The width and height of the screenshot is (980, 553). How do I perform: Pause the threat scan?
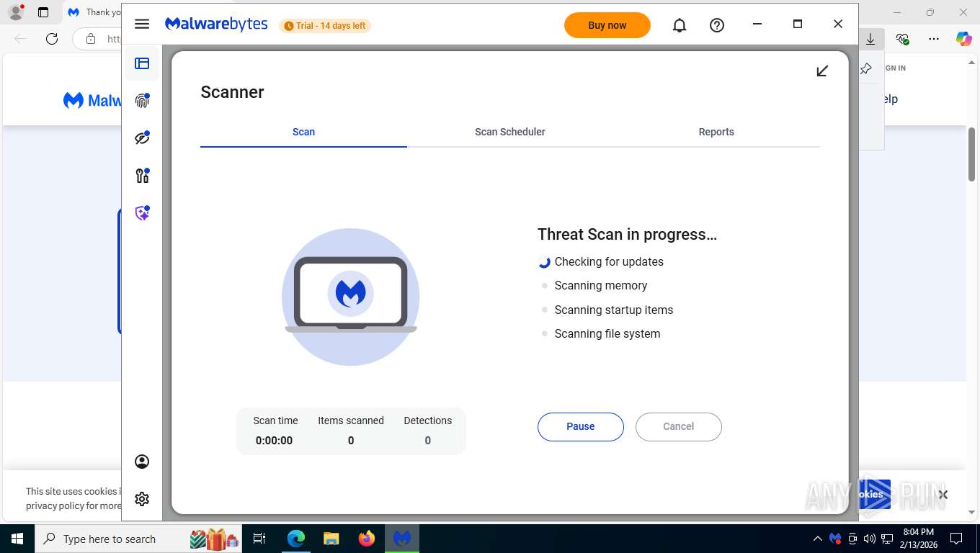click(x=581, y=426)
